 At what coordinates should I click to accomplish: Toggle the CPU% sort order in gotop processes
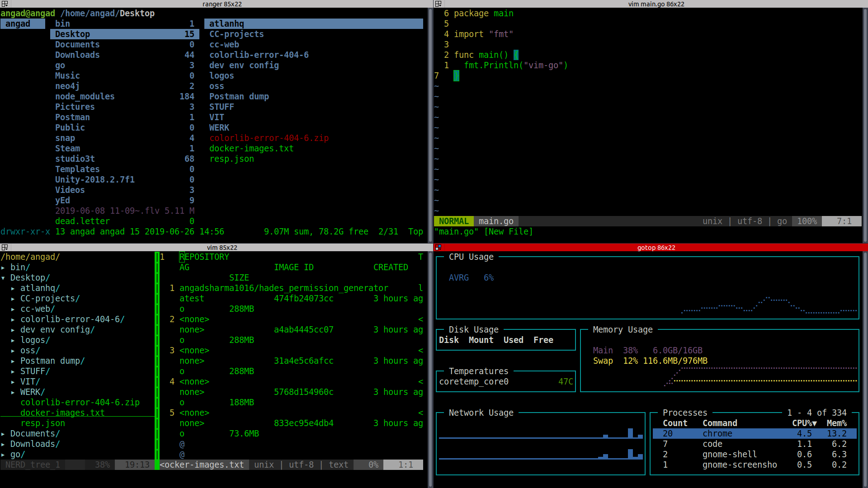(x=804, y=423)
